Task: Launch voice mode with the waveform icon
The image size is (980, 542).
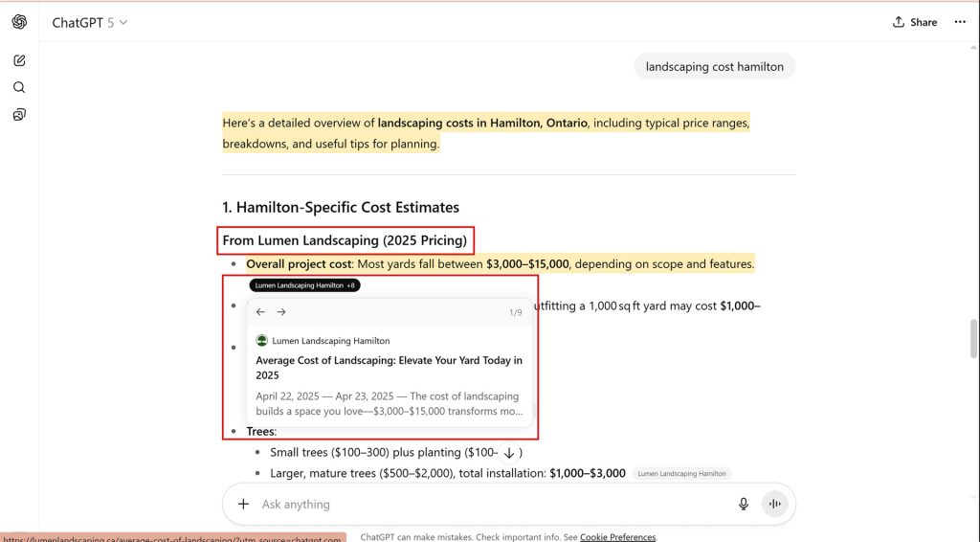Action: (775, 504)
